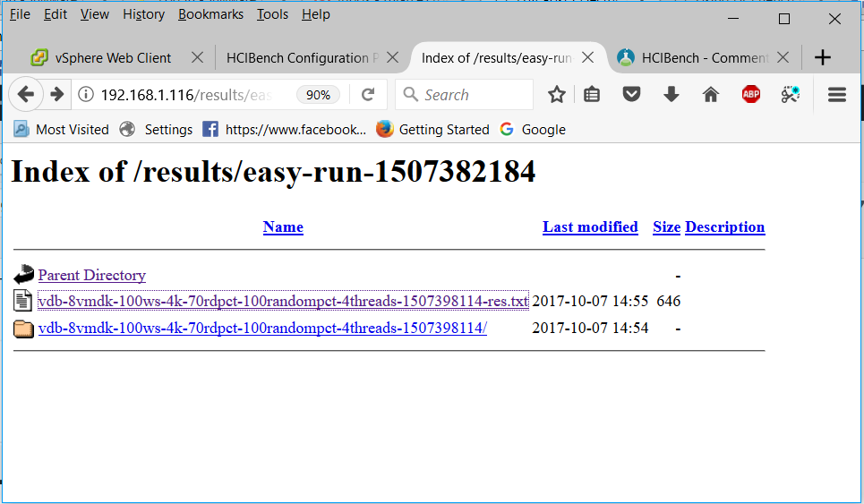Open the View menu
This screenshot has width=864, height=504.
coord(94,14)
